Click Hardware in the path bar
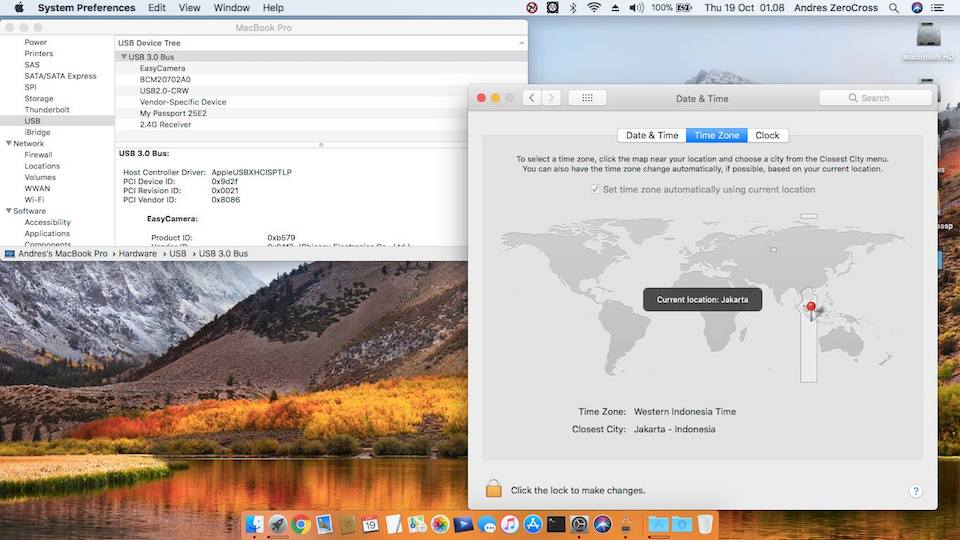960x540 pixels. pos(138,253)
